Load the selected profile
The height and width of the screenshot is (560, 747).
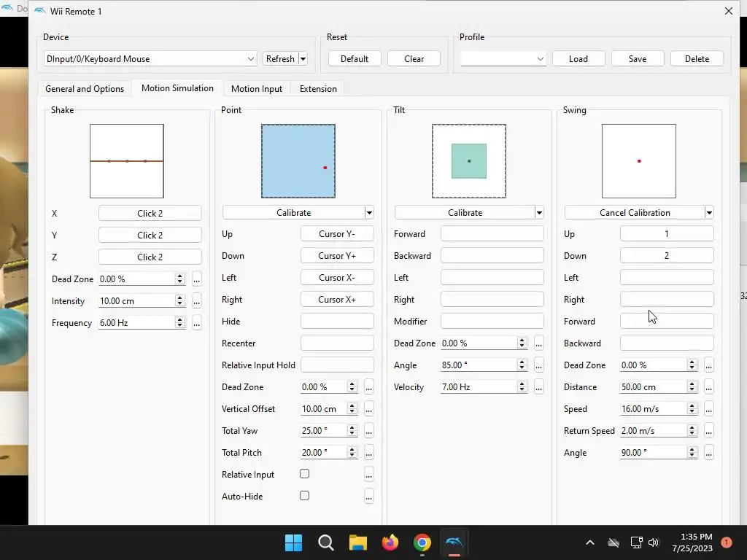coord(578,58)
